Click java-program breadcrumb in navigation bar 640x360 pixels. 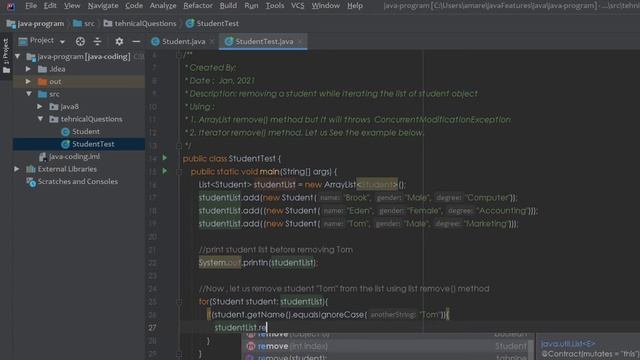(36, 24)
